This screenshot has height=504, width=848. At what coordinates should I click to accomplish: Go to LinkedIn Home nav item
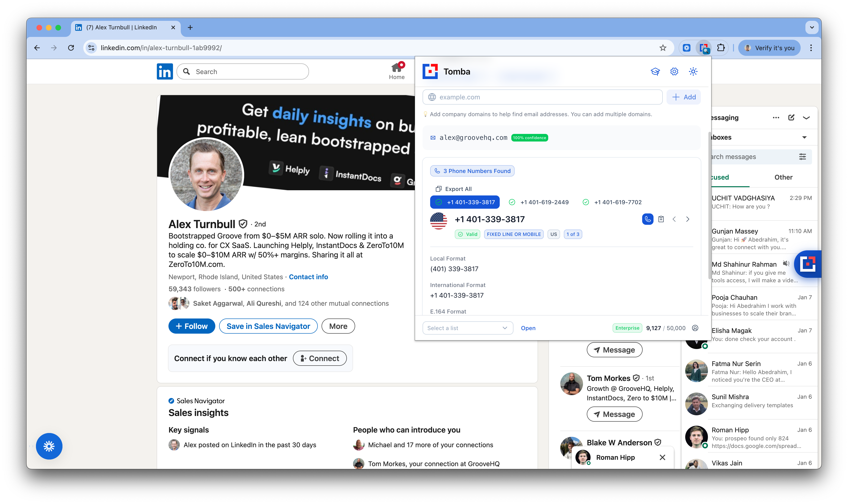click(397, 71)
